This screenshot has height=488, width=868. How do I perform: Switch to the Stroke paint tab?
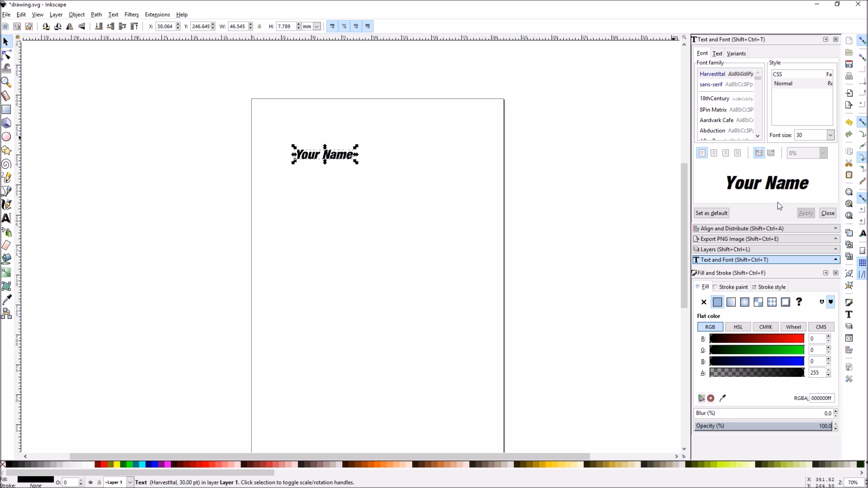coord(731,287)
